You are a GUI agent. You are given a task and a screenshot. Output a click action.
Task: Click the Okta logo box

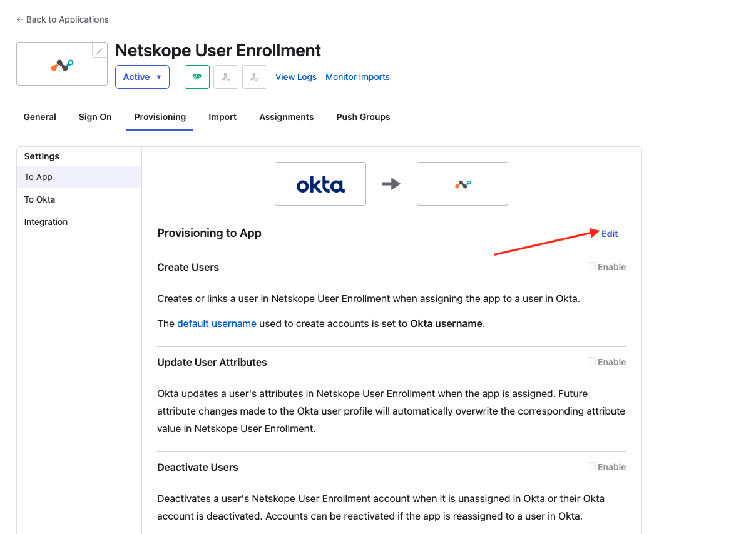(320, 184)
